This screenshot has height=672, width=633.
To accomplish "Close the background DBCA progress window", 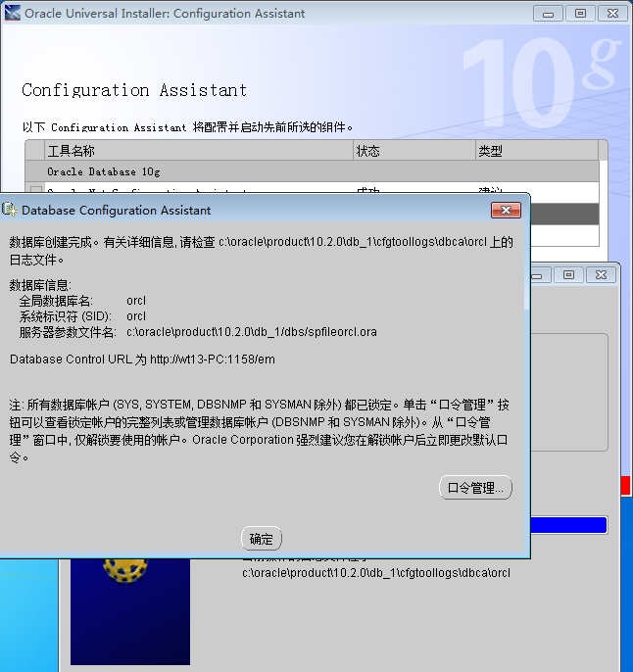I will [x=601, y=274].
